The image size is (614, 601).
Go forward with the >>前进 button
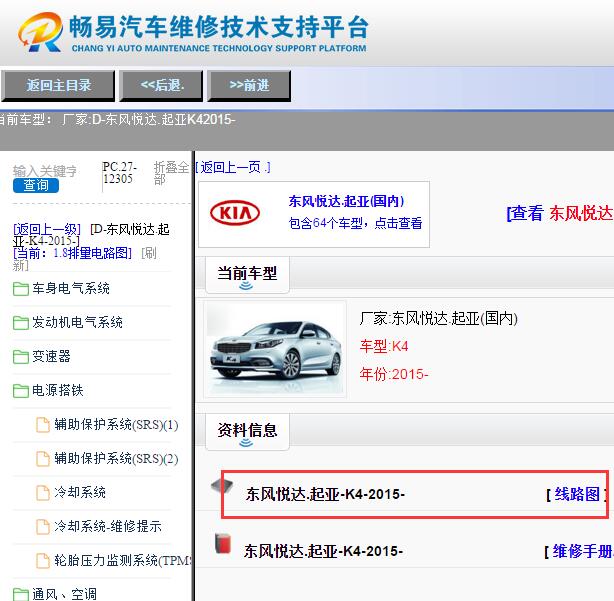(249, 85)
